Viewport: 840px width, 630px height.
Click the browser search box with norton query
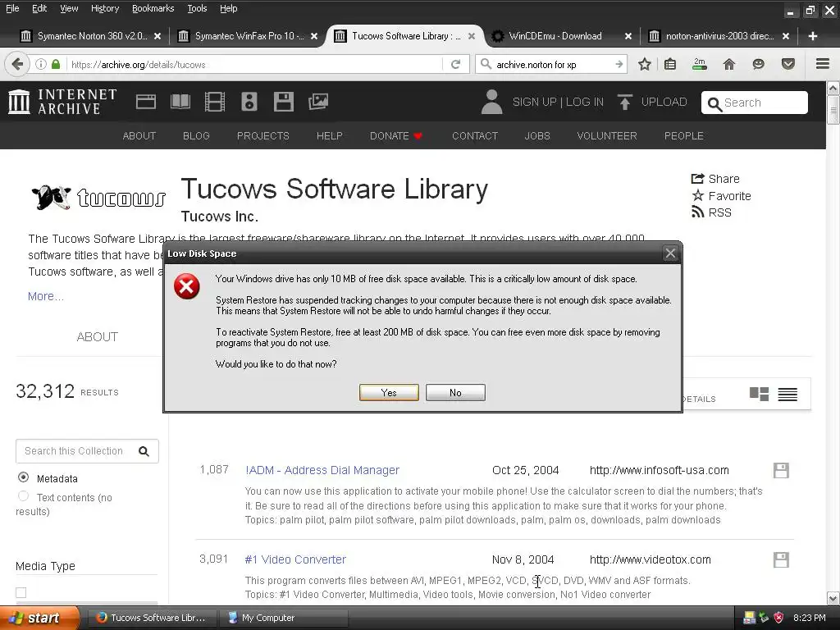pos(552,64)
